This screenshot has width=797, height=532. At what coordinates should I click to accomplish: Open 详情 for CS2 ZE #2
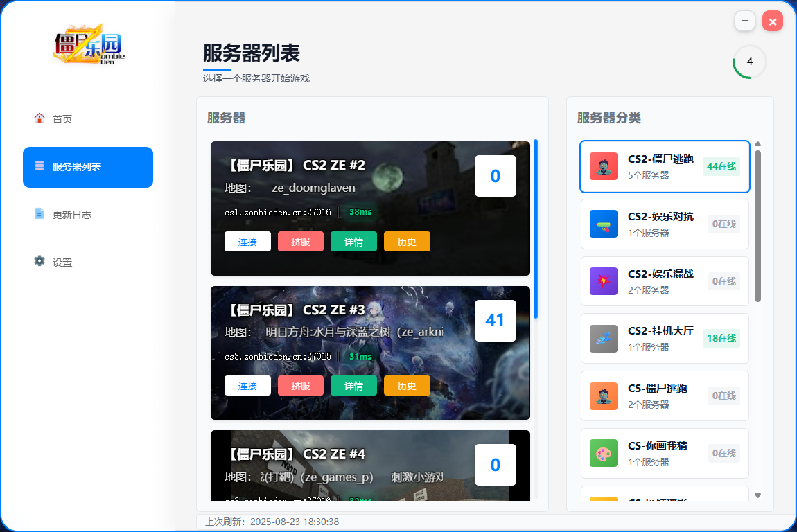(353, 242)
